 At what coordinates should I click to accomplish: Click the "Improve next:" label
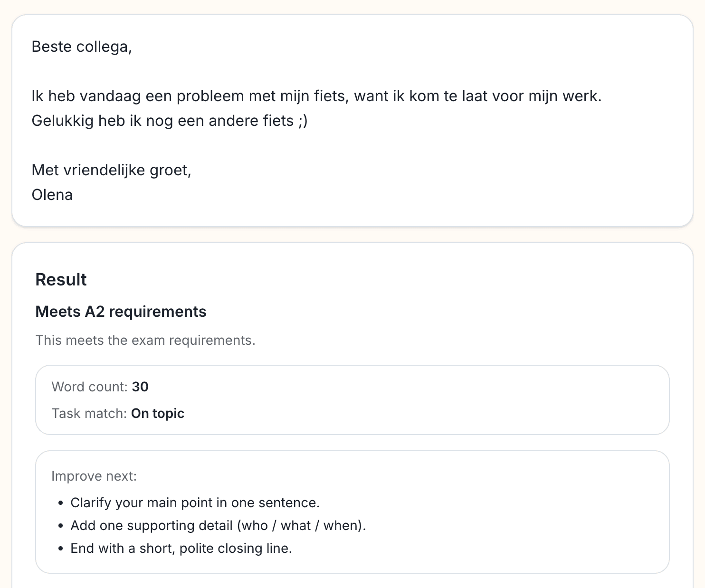[94, 476]
